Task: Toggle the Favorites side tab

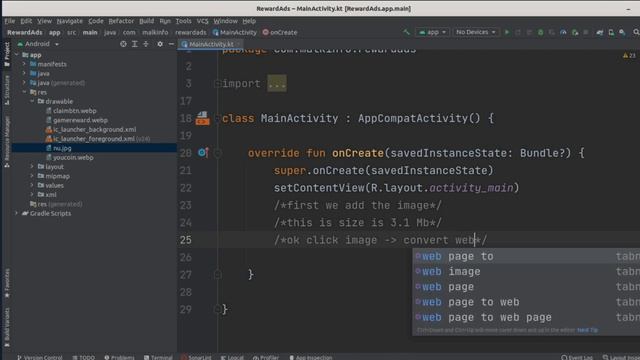Action: pos(7,283)
